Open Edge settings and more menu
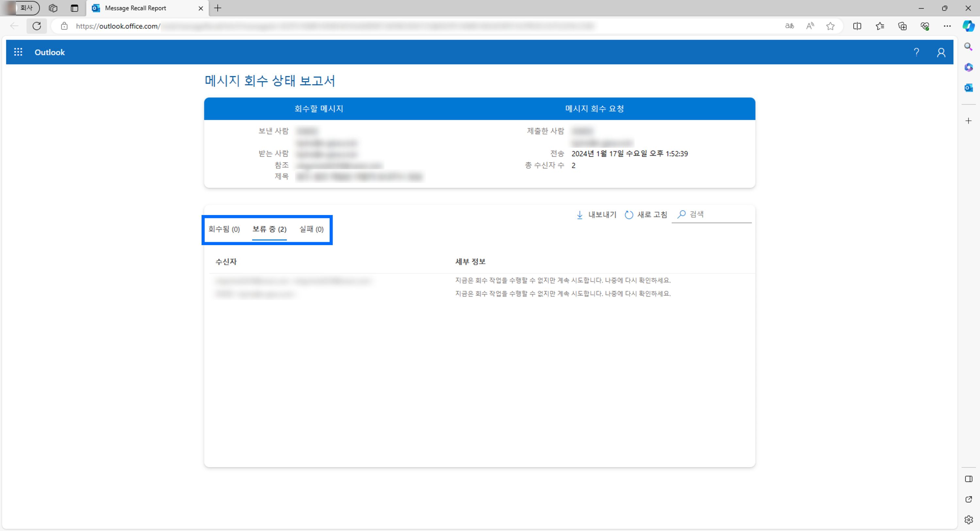980x531 pixels. point(947,26)
